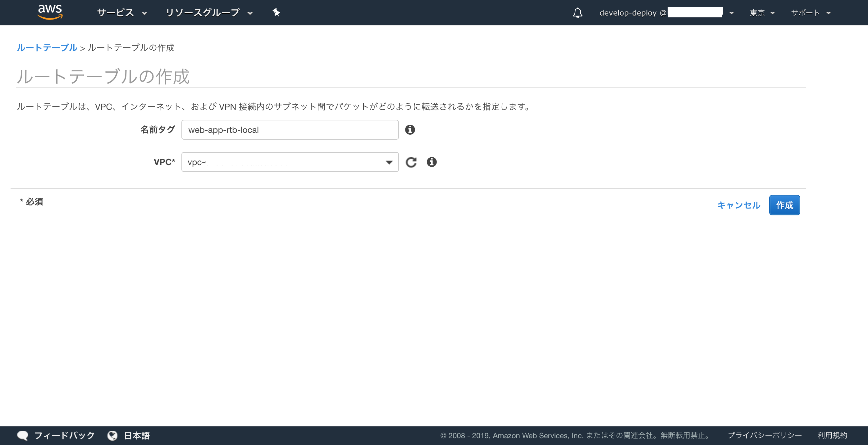Open the notifications bell icon

577,13
